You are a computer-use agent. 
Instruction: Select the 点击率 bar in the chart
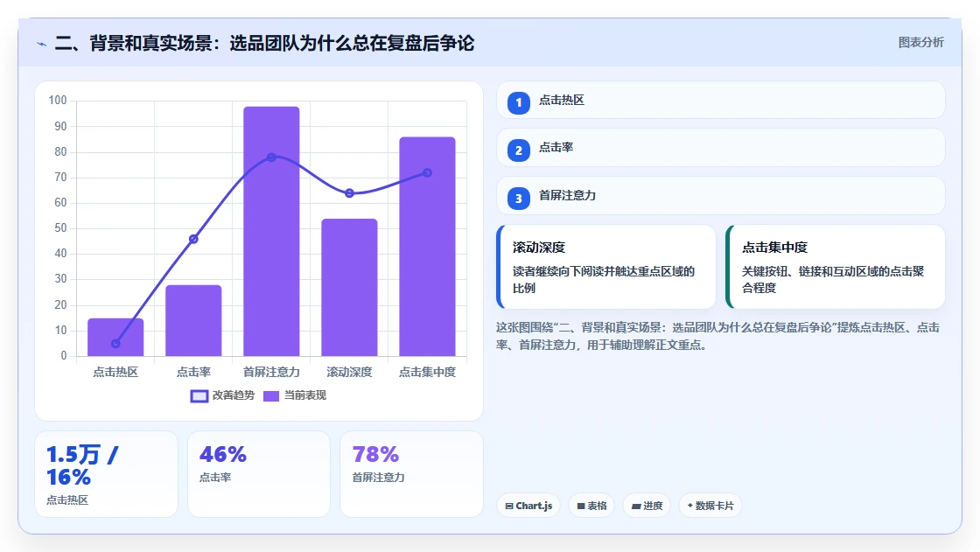(x=193, y=320)
